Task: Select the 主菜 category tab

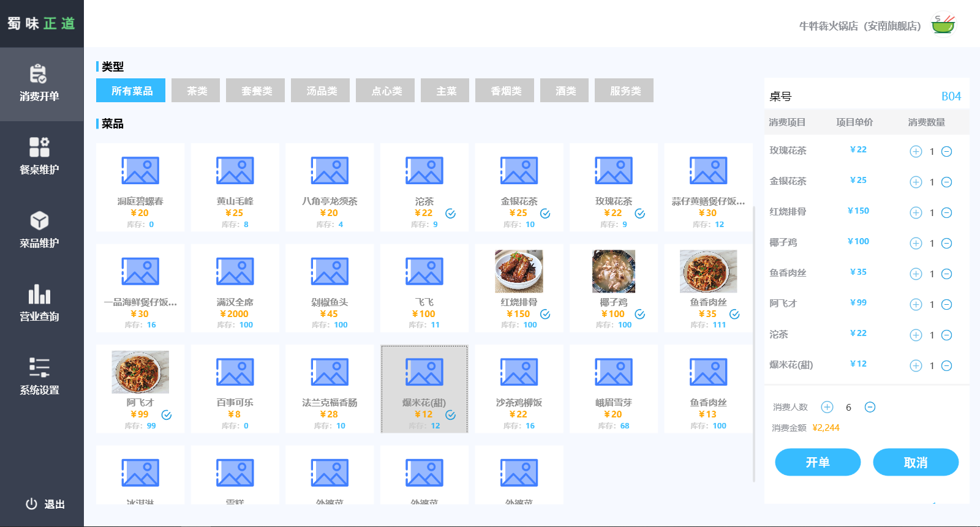Action: click(445, 90)
